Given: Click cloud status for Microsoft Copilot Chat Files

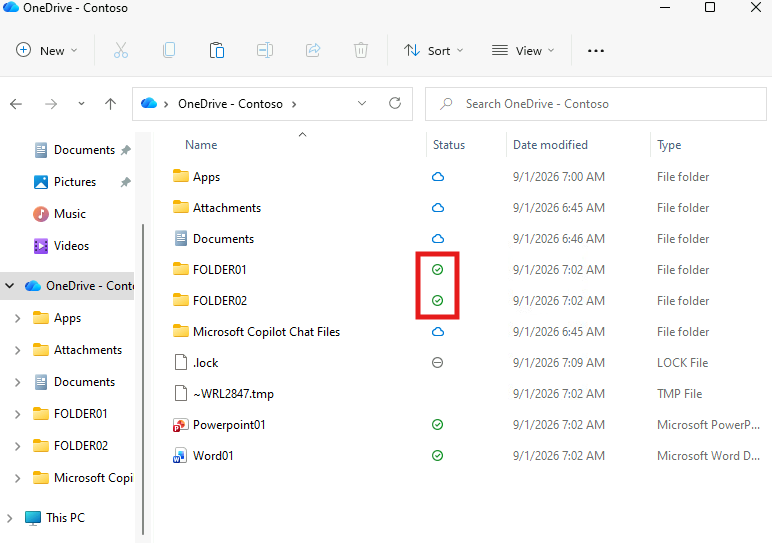Looking at the screenshot, I should (x=438, y=332).
